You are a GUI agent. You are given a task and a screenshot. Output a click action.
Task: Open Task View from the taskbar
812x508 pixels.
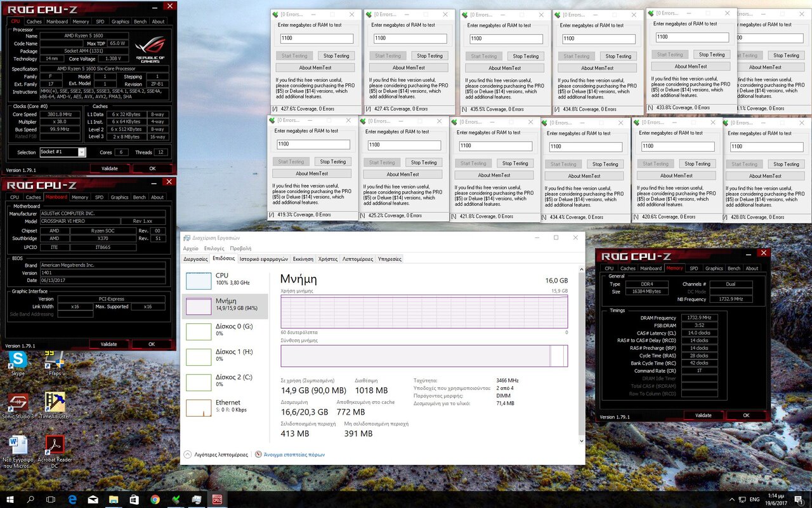[x=51, y=499]
